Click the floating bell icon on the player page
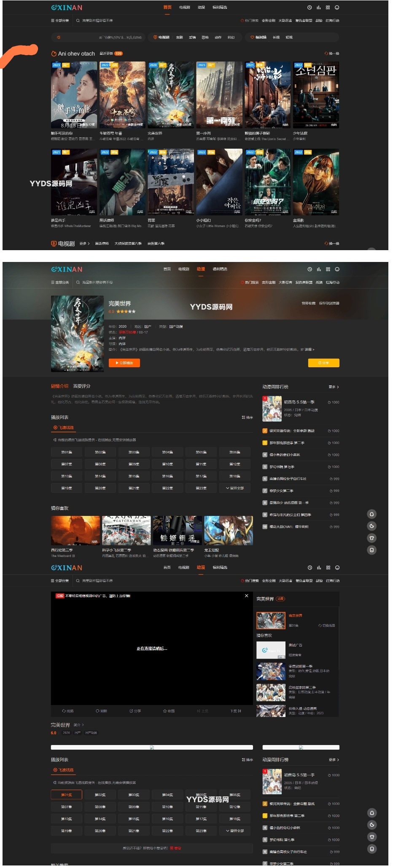Image resolution: width=393 pixels, height=868 pixels. [371, 813]
